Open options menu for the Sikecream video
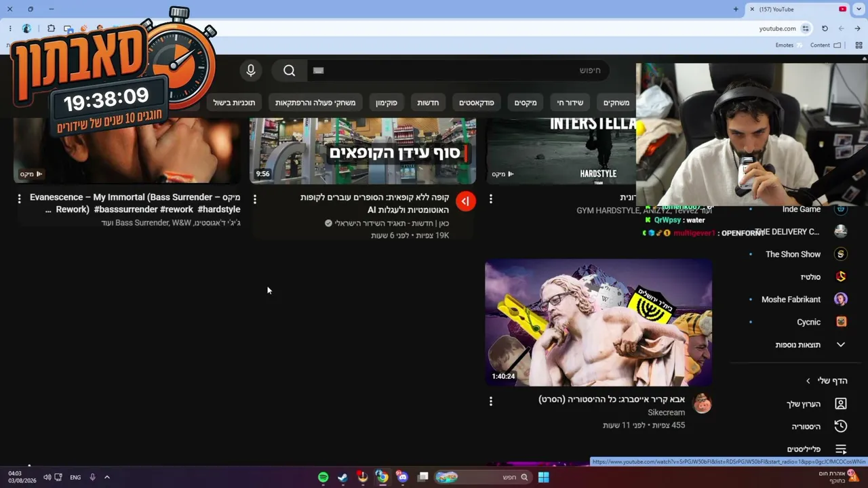The width and height of the screenshot is (868, 488). (491, 401)
